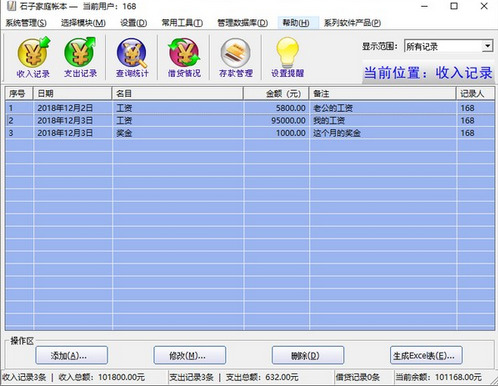Open the 管理数据库(D) menu
This screenshot has width=498, height=387.
[243, 23]
